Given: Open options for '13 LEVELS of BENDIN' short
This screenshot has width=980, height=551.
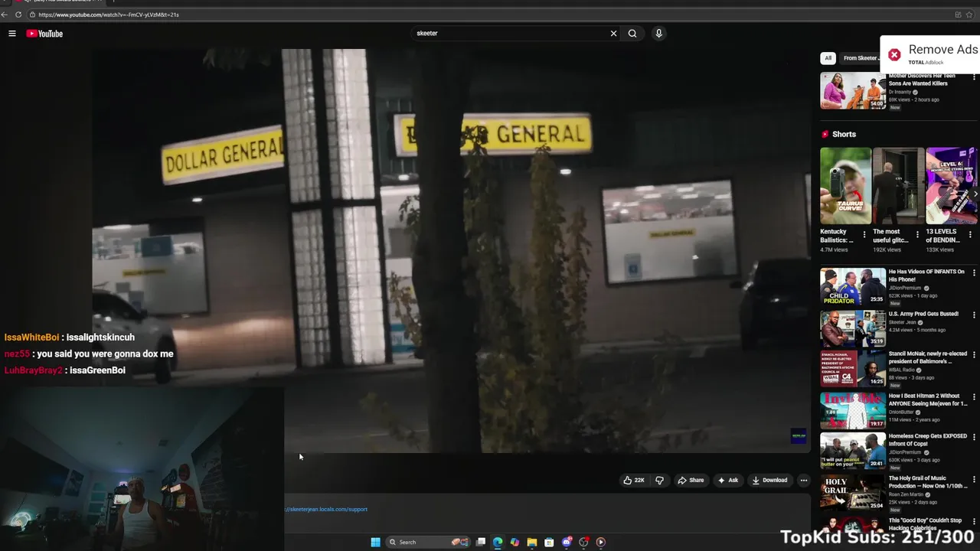Looking at the screenshot, I should (970, 234).
